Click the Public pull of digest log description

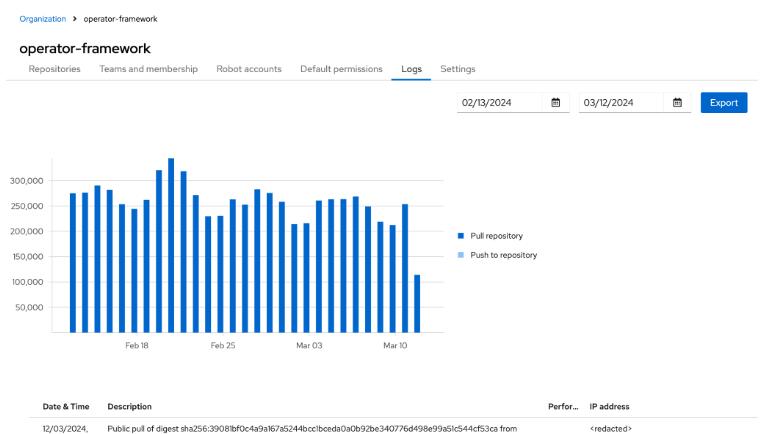coord(312,429)
